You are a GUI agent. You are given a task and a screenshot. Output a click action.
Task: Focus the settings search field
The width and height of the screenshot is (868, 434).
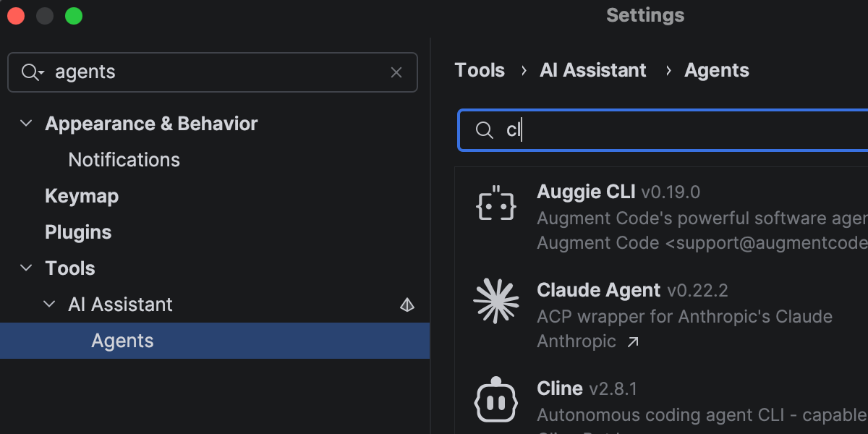(x=217, y=72)
